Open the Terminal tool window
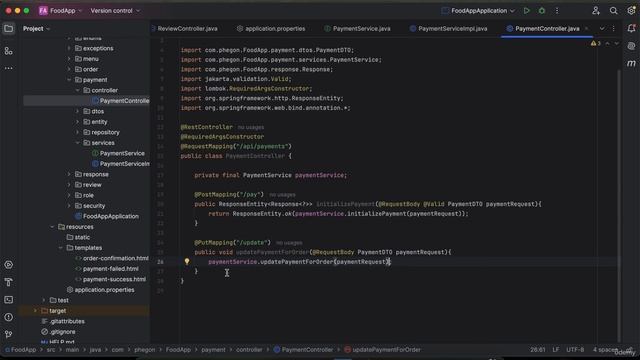Screen dimensions: 640x360 point(8,300)
